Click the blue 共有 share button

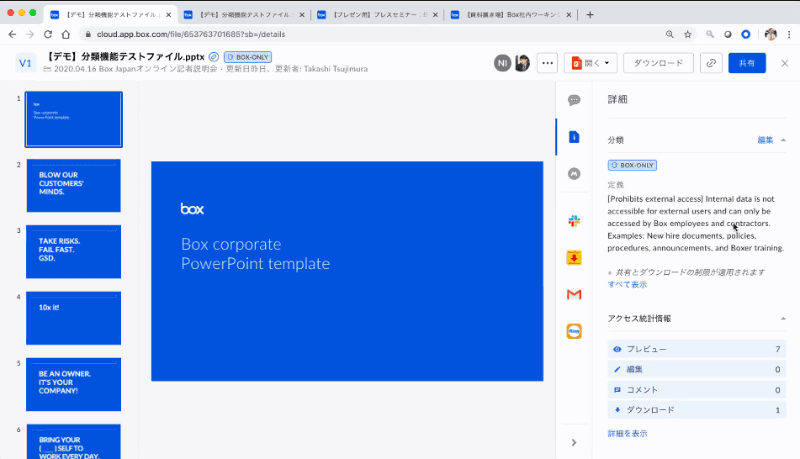(x=747, y=63)
